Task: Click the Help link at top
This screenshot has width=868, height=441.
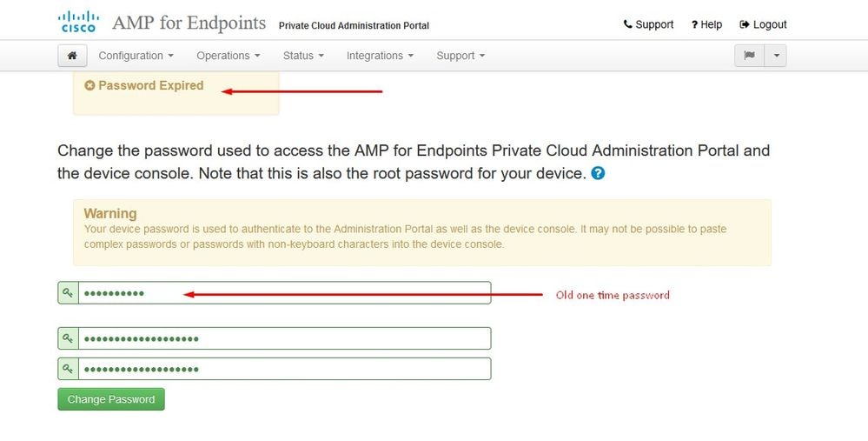Action: point(706,24)
